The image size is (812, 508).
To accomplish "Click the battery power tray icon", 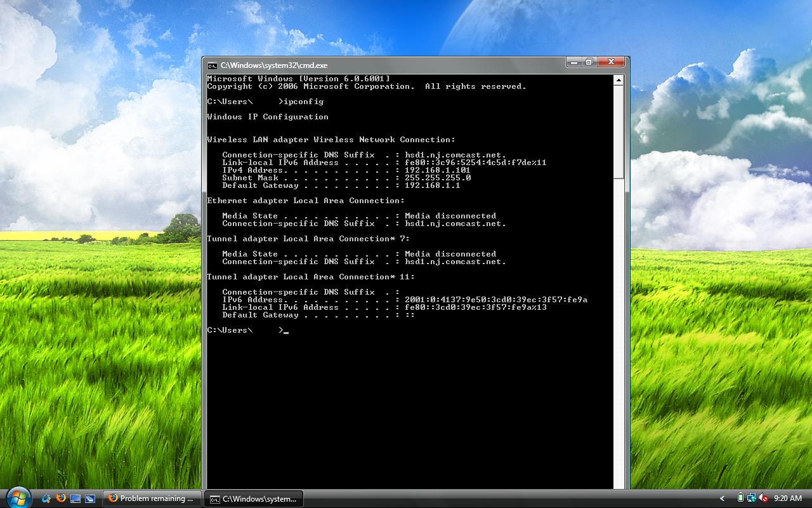I will tap(740, 498).
